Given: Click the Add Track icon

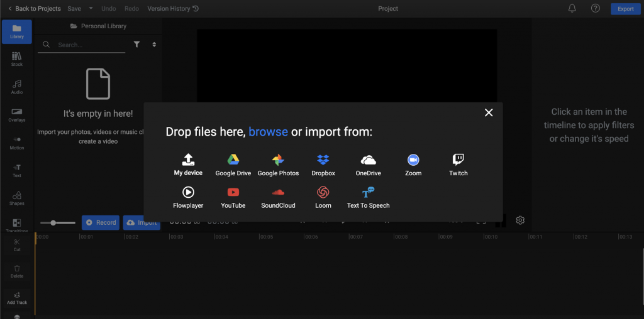Looking at the screenshot, I should tap(17, 298).
